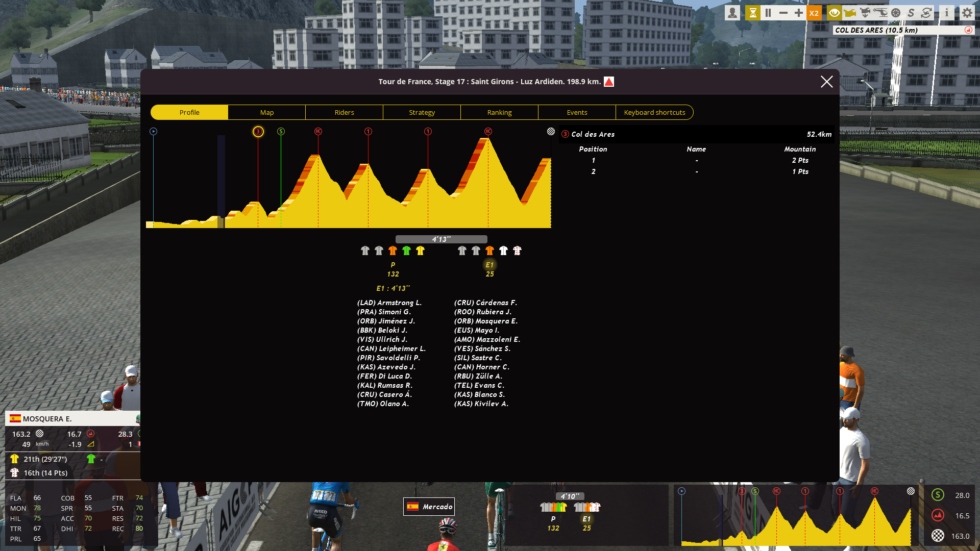This screenshot has width=980, height=551.
Task: Click the blue start marker on the large profile
Action: coord(153,132)
